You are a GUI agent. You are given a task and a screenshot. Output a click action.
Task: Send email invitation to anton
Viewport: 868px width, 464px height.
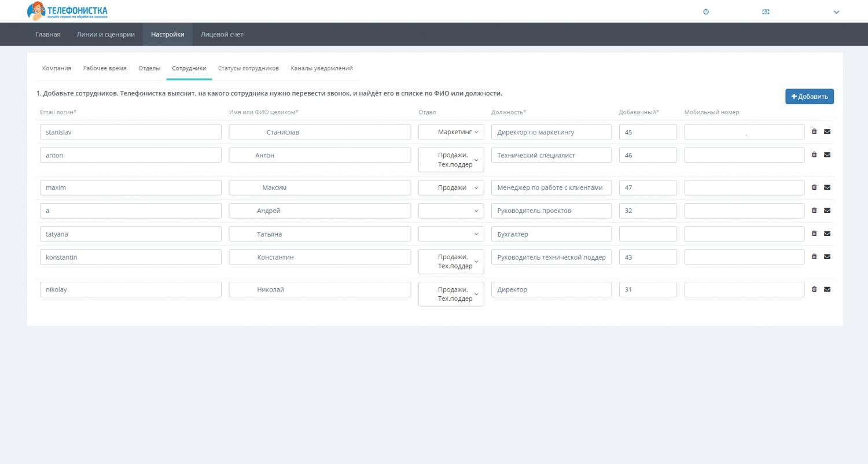827,155
